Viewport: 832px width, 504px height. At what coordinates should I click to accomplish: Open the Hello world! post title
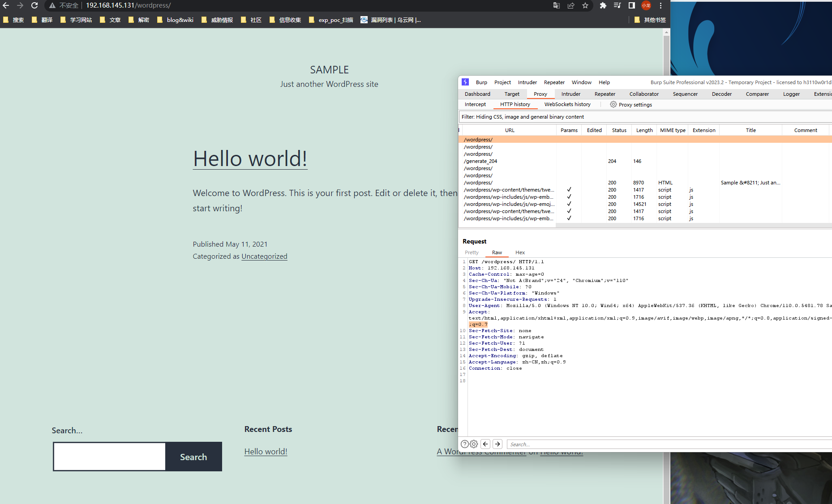coord(250,158)
